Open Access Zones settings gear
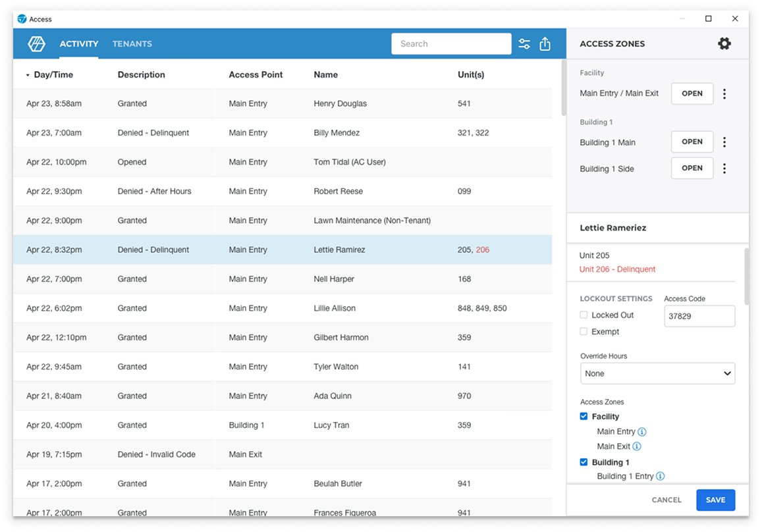This screenshot has height=532, width=762. point(724,44)
